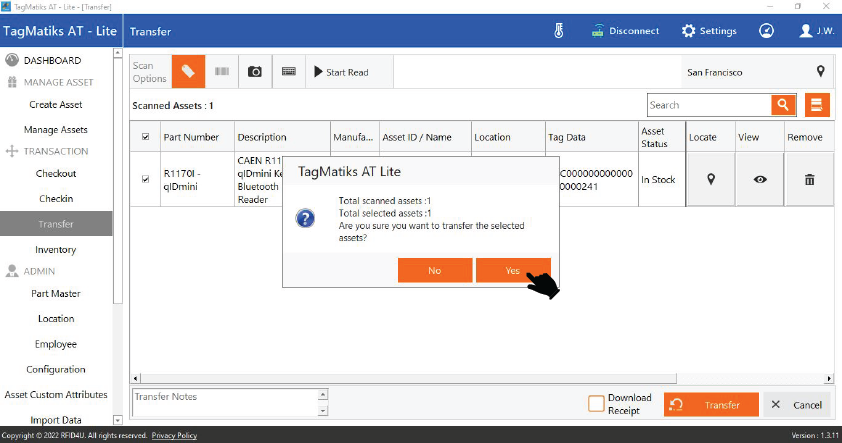Pick the keyboard entry scan option
The width and height of the screenshot is (842, 443).
[288, 72]
